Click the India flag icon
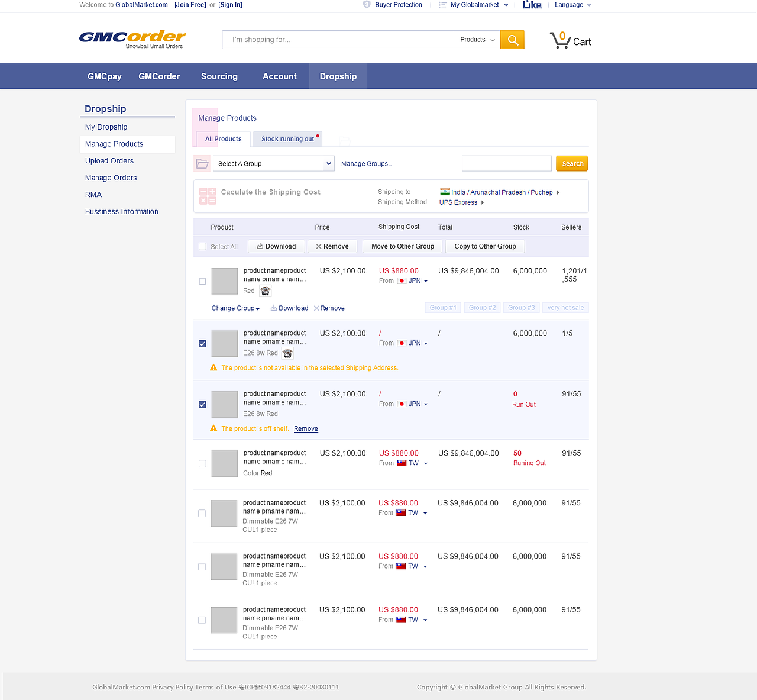This screenshot has width=757, height=700. (x=445, y=192)
